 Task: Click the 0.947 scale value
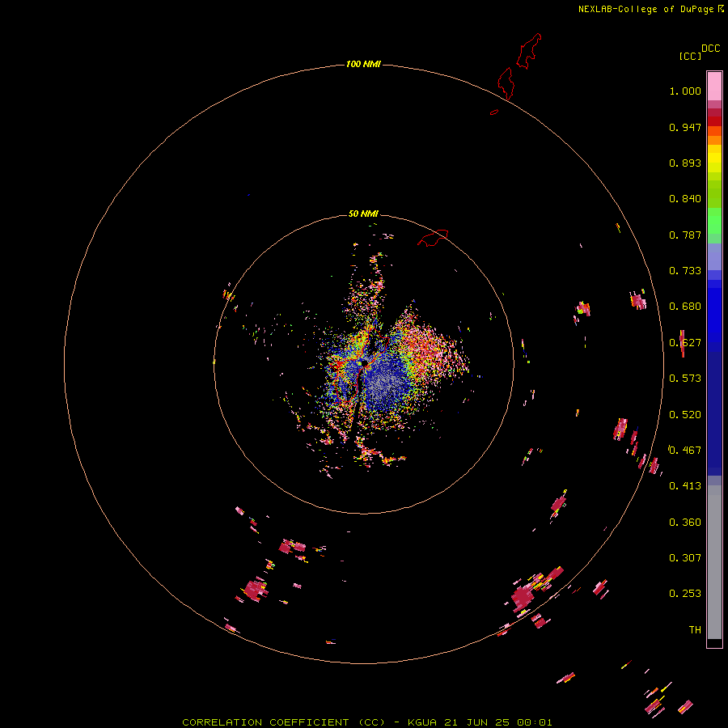point(685,127)
